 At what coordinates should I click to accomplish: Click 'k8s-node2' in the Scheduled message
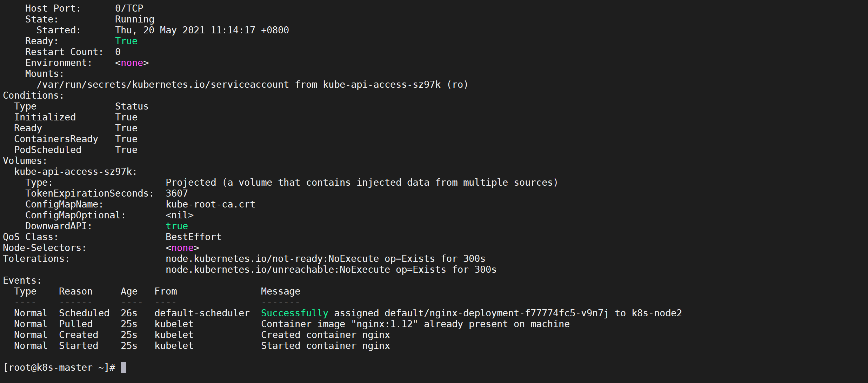[656, 313]
